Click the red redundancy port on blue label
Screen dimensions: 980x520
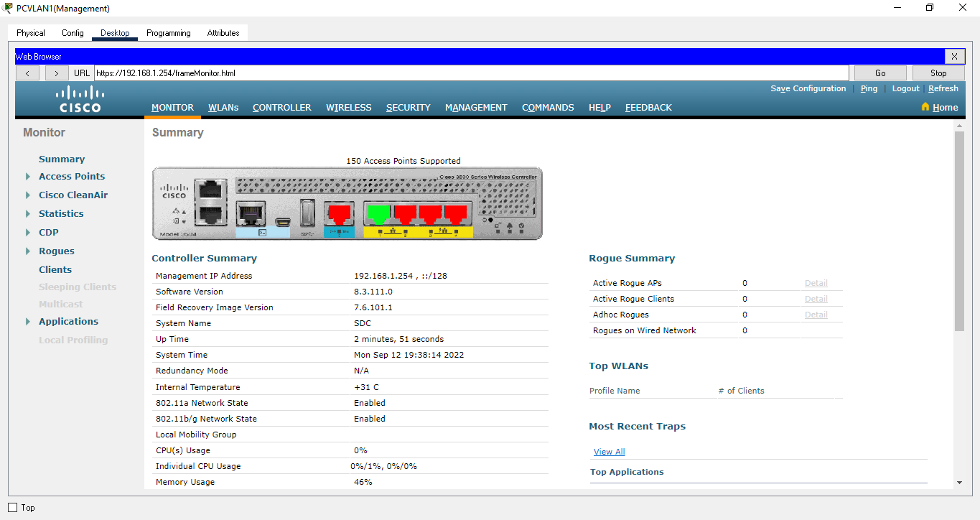(340, 214)
